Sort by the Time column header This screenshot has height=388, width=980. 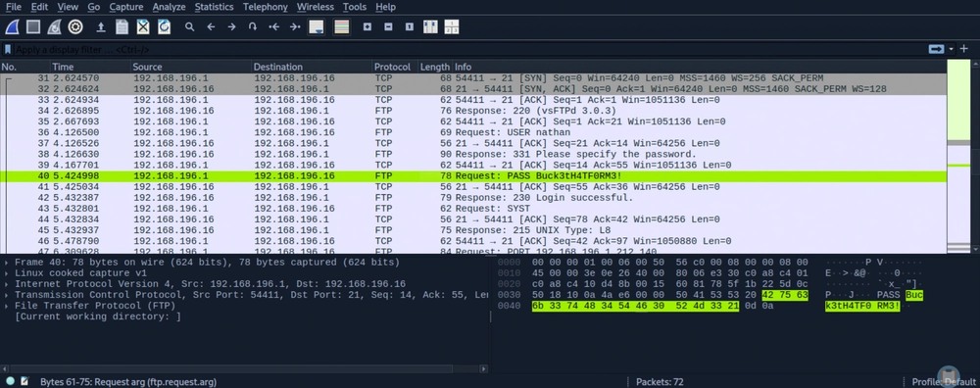click(x=90, y=67)
